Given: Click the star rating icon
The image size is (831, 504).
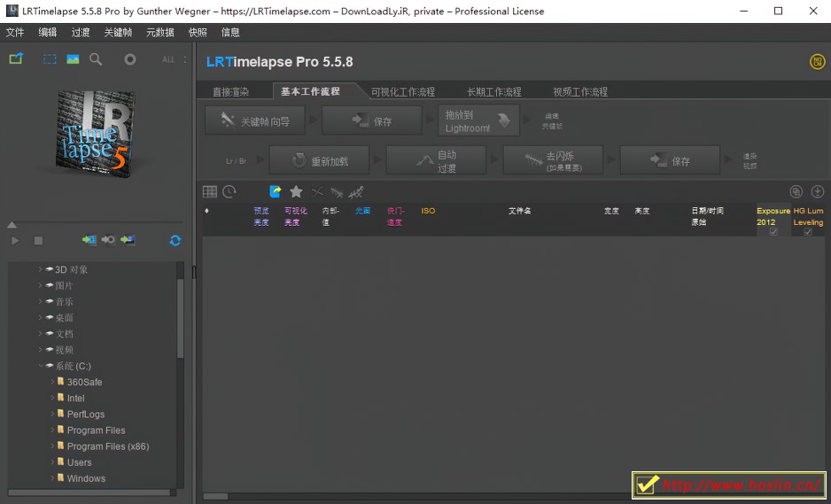Looking at the screenshot, I should tap(296, 191).
